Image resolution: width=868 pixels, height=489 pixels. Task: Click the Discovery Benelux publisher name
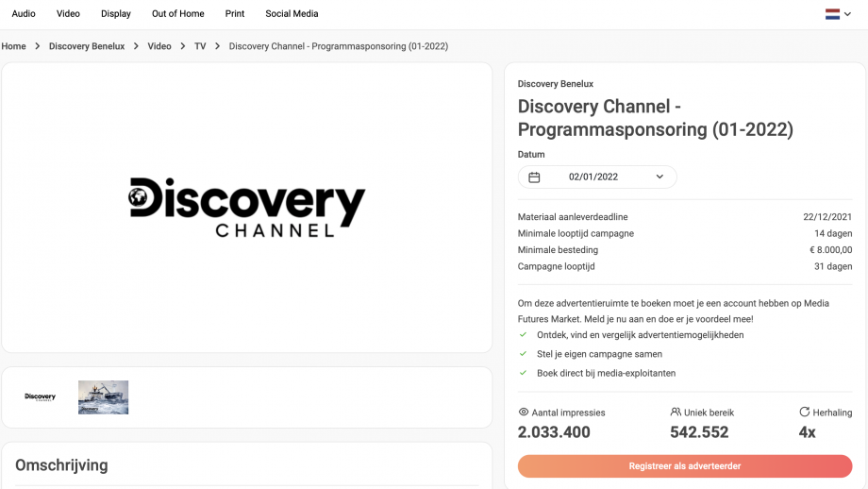pyautogui.click(x=555, y=84)
